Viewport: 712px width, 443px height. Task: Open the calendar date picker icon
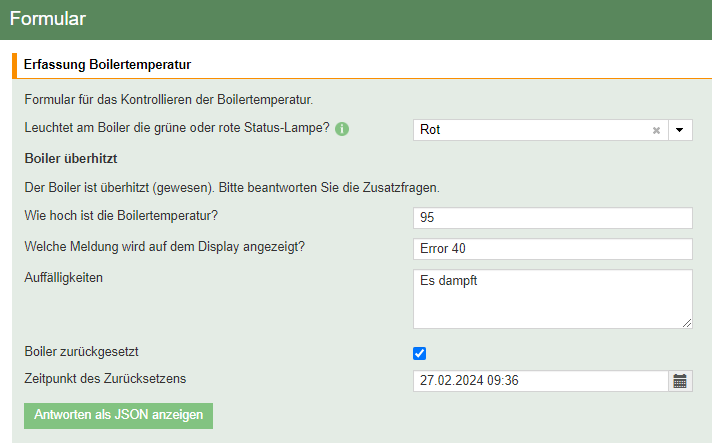(680, 380)
